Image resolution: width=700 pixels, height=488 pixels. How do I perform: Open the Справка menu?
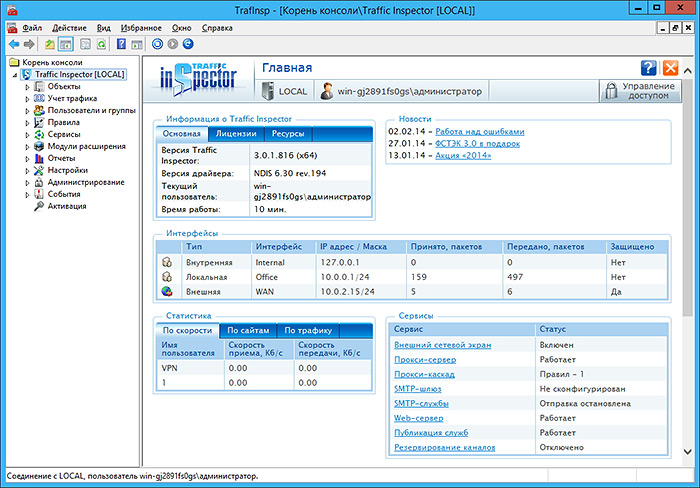point(217,28)
